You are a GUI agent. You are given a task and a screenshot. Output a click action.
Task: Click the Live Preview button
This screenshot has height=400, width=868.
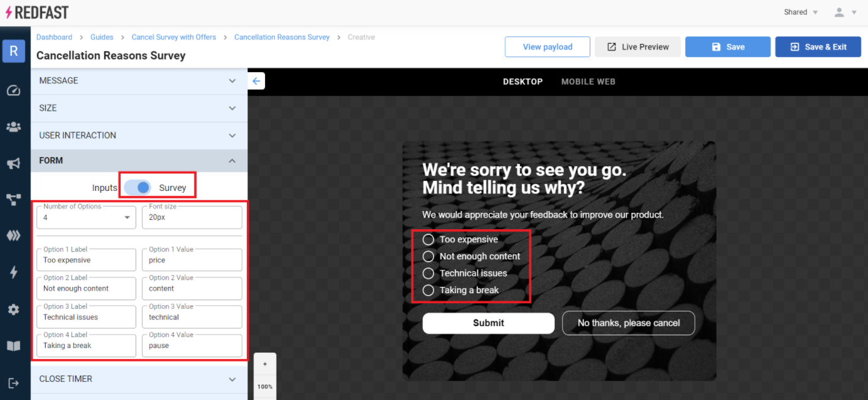click(637, 47)
